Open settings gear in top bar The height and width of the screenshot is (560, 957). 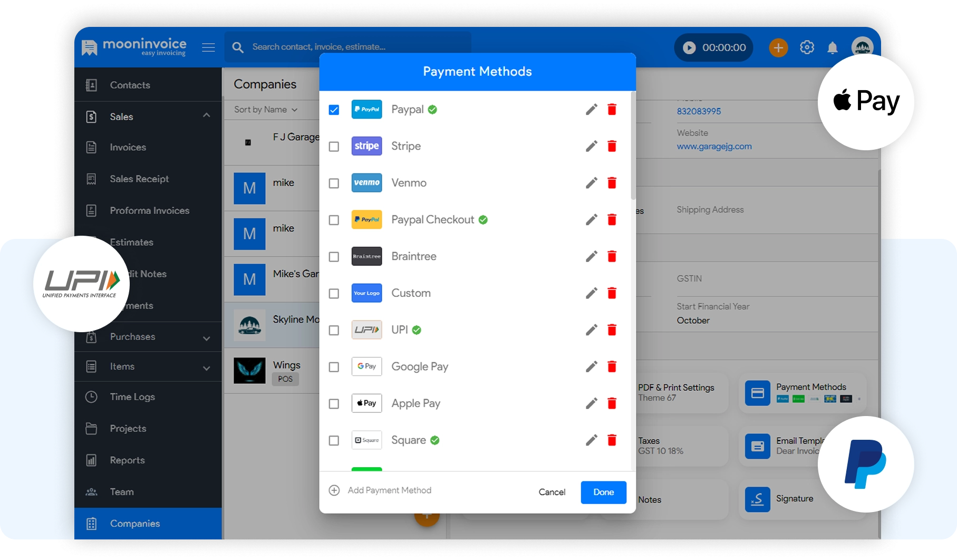[806, 47]
